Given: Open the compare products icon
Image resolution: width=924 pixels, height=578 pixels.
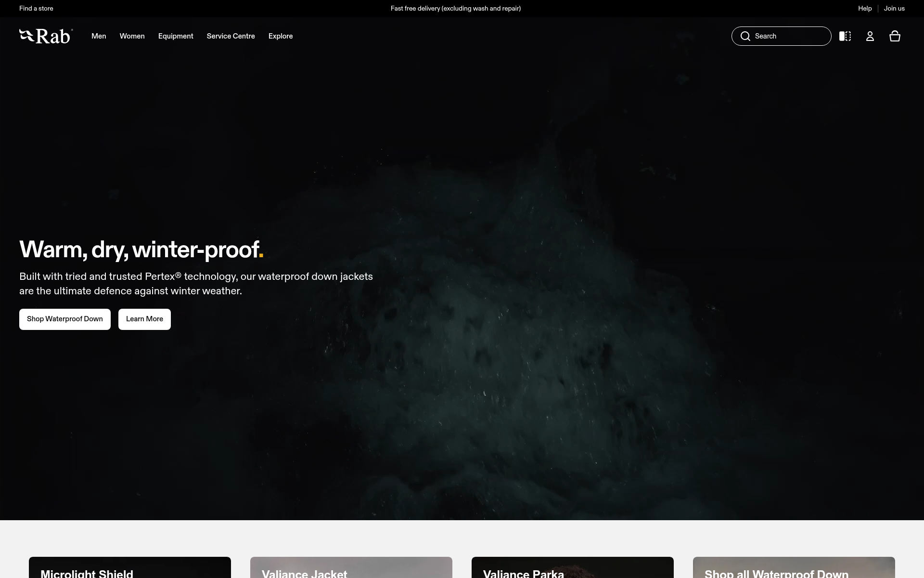Looking at the screenshot, I should 845,36.
